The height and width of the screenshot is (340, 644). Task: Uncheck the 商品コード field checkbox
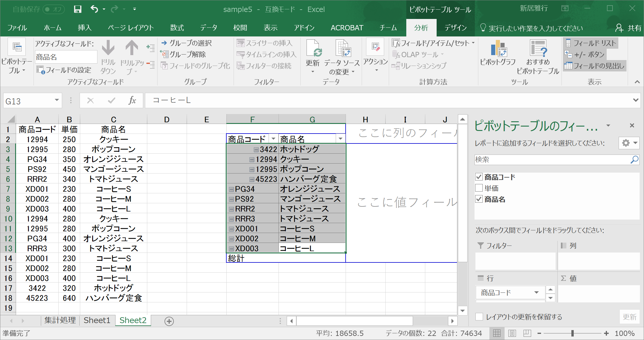tap(479, 177)
